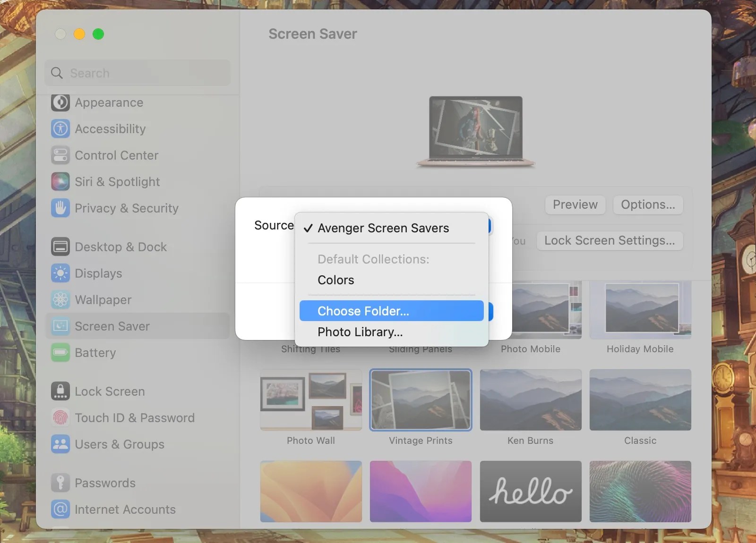This screenshot has height=543, width=756.
Task: Open Wallpaper settings
Action: coord(60,299)
